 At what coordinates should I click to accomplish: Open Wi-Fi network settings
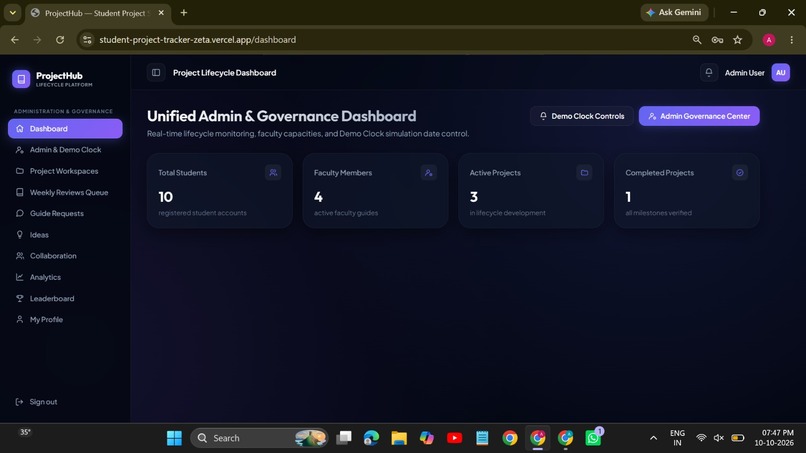click(701, 438)
